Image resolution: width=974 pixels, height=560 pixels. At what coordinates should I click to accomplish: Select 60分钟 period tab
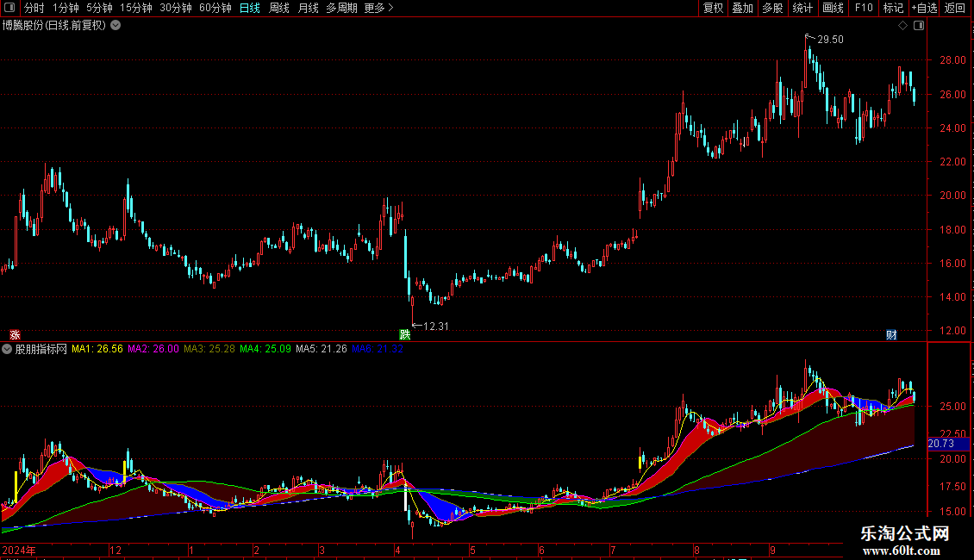coord(215,8)
